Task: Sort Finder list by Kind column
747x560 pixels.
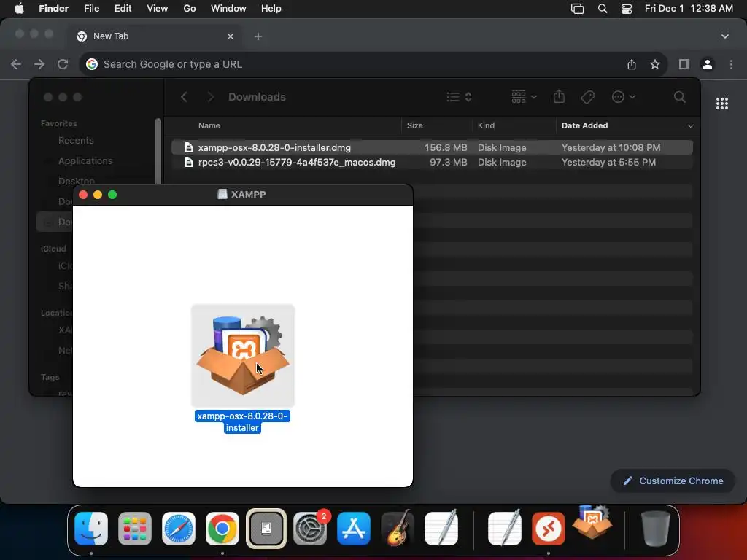Action: point(486,125)
